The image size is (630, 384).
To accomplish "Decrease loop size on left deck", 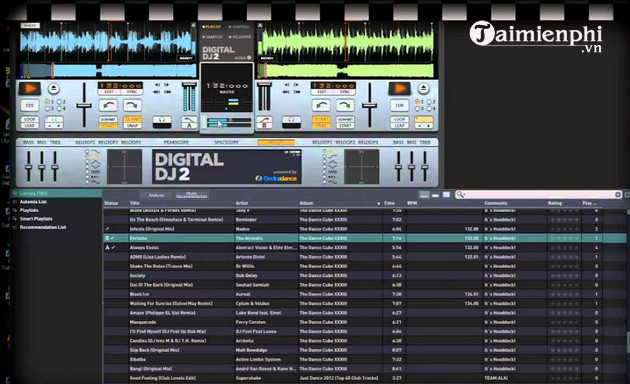I will pyautogui.click(x=49, y=126).
